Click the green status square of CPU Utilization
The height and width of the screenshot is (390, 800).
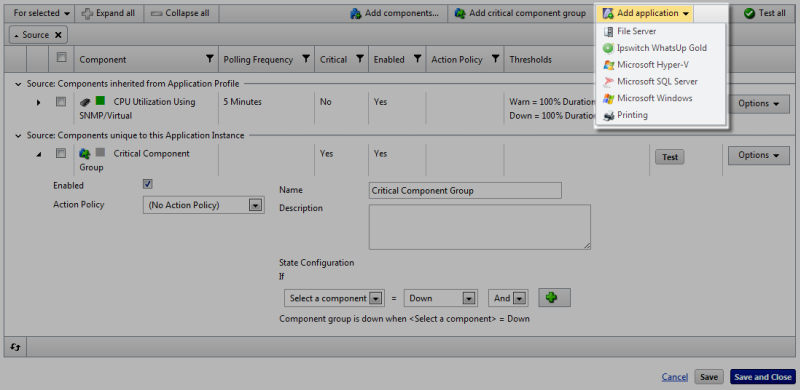coord(100,101)
